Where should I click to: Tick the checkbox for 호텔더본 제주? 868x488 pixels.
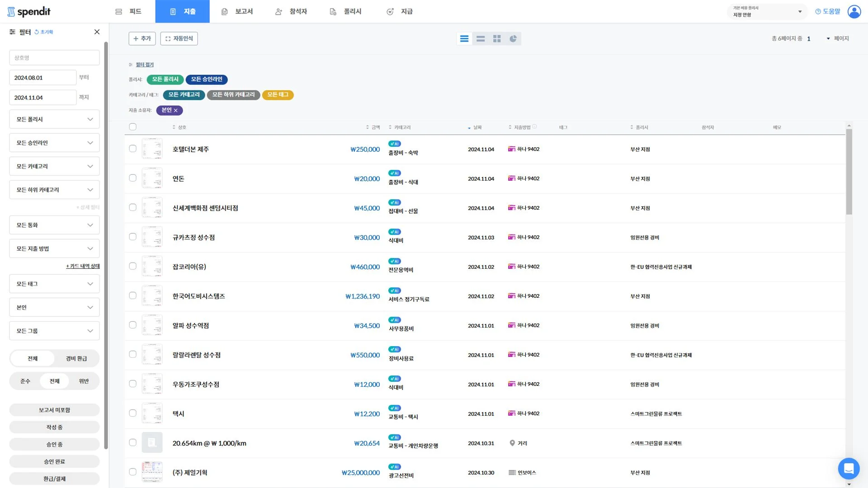[x=132, y=149]
